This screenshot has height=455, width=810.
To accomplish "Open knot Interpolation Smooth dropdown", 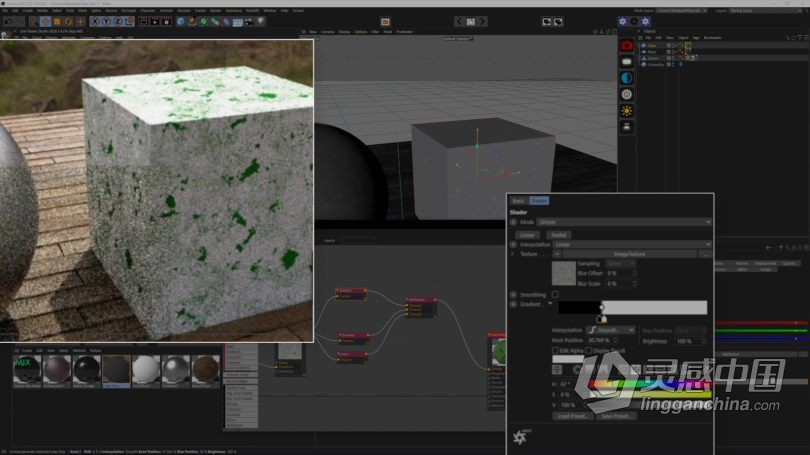I will [611, 330].
